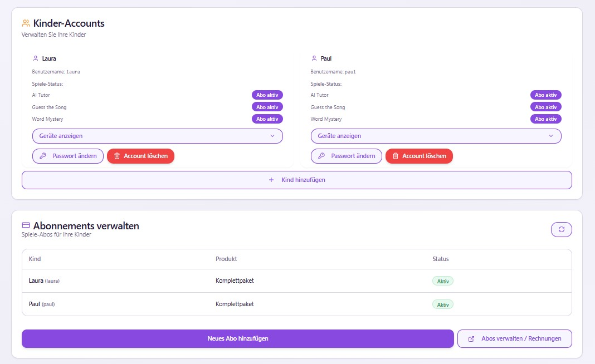Click the external-link icon on Abos verwalten
The width and height of the screenshot is (595, 364).
(471, 338)
